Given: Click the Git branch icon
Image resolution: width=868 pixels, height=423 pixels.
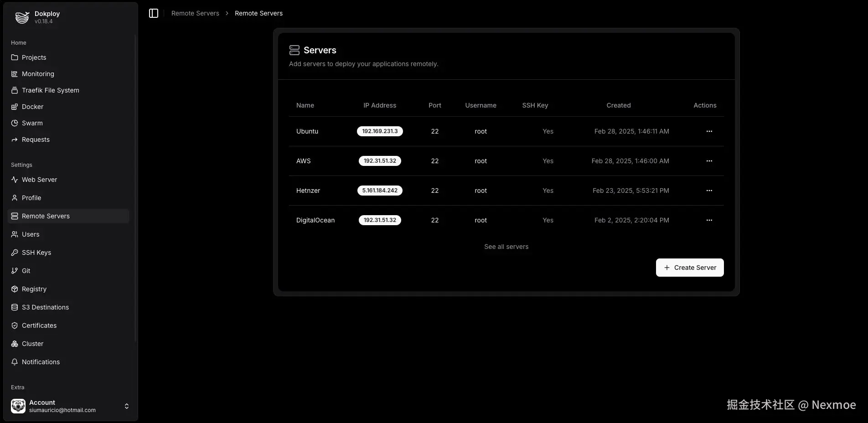Looking at the screenshot, I should (x=15, y=271).
